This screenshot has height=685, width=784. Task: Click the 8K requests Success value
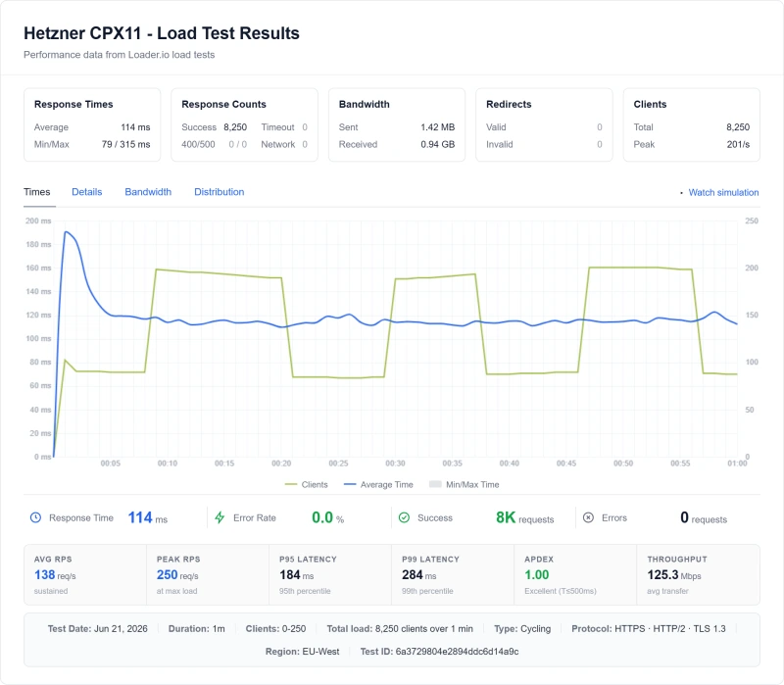(524, 517)
